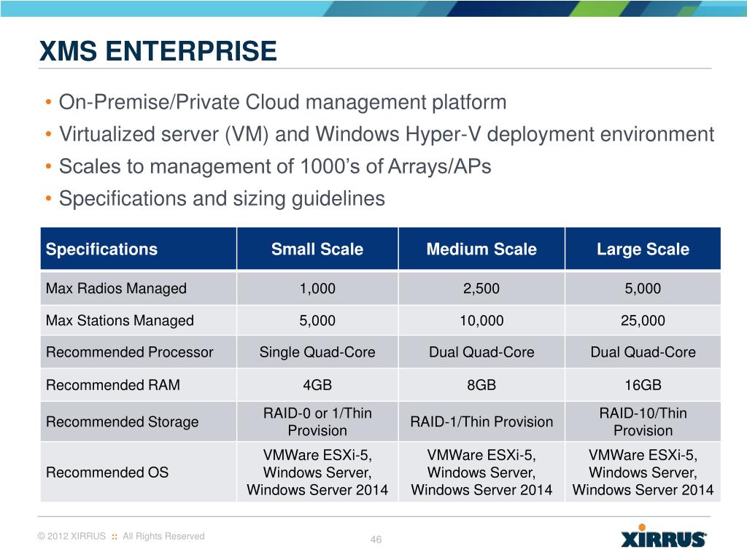
Task: Select the On-Premise/Private Cloud management platform bullet
Action: [x=282, y=102]
